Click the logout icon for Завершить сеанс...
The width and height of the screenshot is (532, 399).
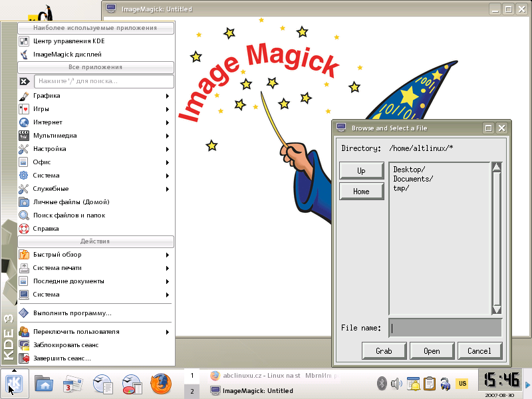point(24,358)
